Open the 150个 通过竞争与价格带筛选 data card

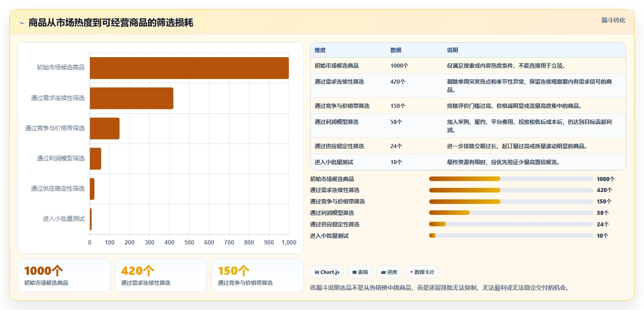258,275
